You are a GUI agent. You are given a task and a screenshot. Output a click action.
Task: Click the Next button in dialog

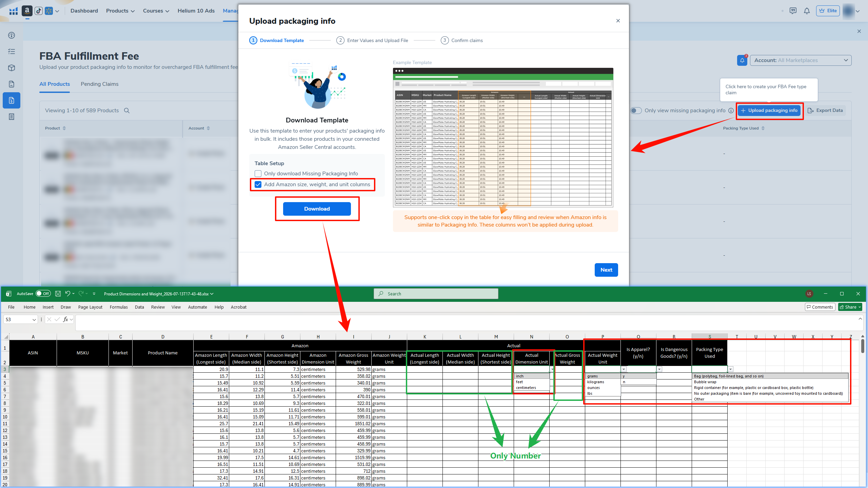[x=606, y=270]
